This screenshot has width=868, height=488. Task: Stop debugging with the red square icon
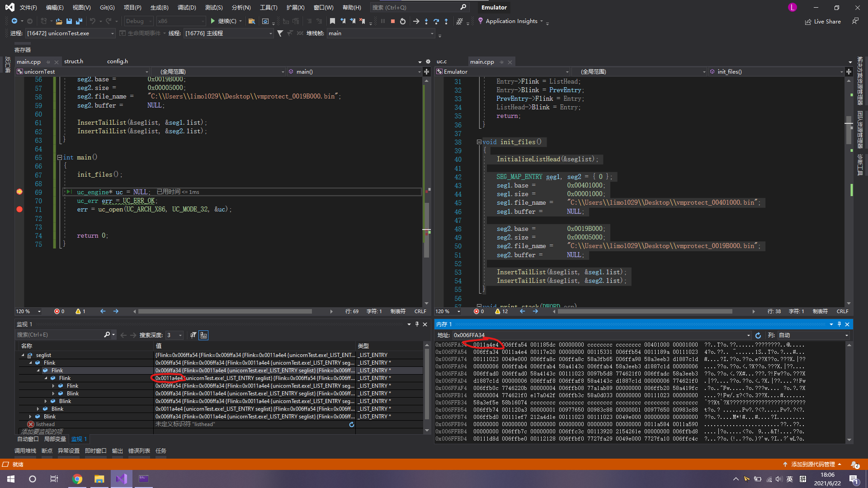(x=392, y=21)
